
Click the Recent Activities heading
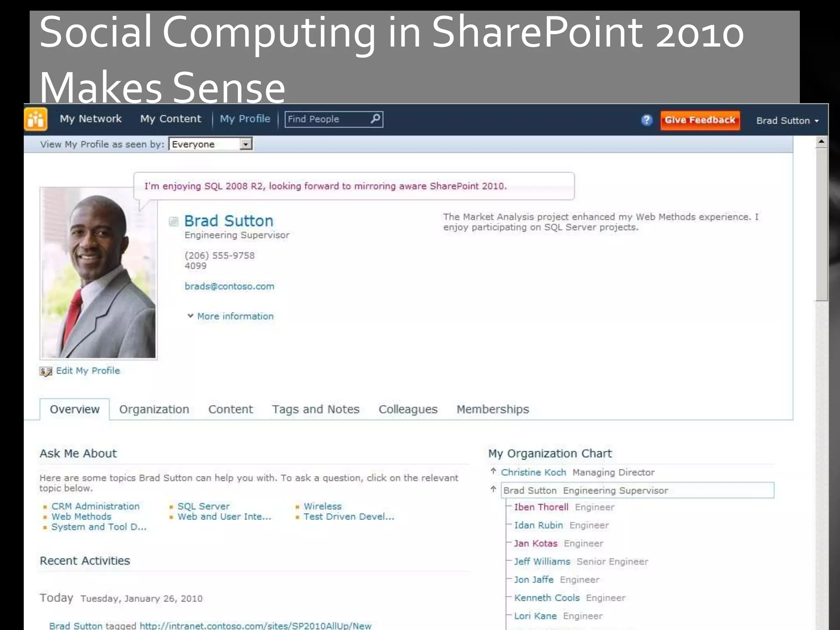click(84, 561)
